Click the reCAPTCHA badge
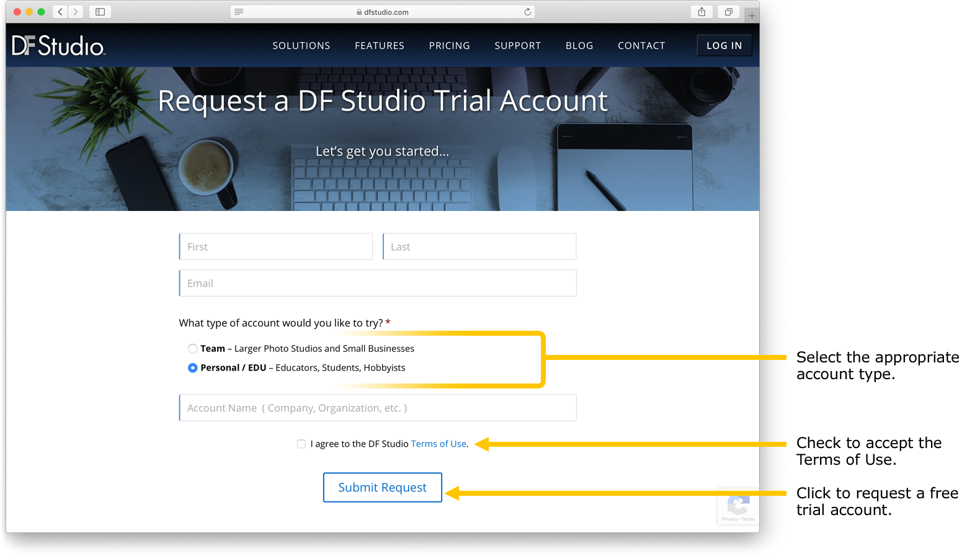This screenshot has width=980, height=556. pyautogui.click(x=737, y=507)
